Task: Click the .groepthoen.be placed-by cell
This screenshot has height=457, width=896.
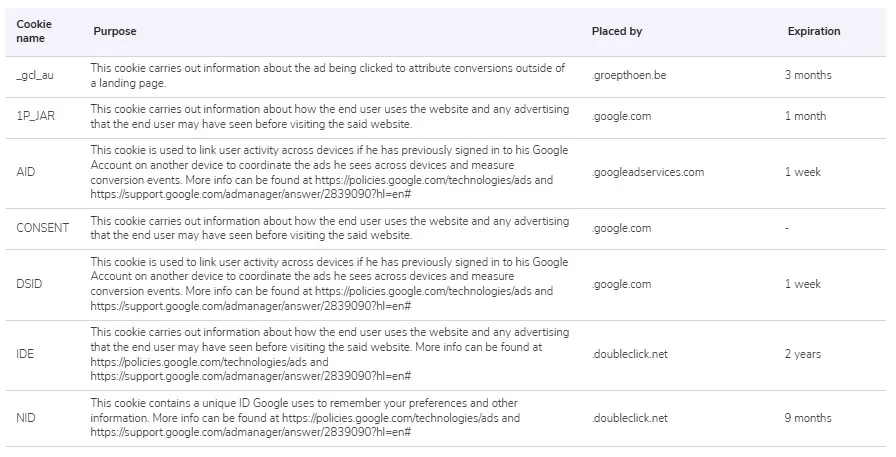Action: pos(629,75)
